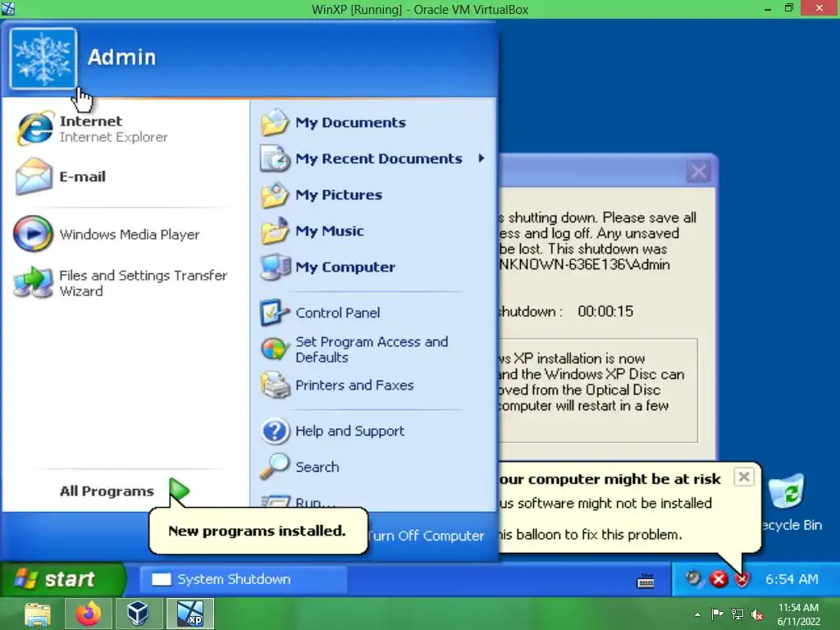The image size is (840, 630).
Task: Click the computer might be at risk text
Action: [x=609, y=479]
